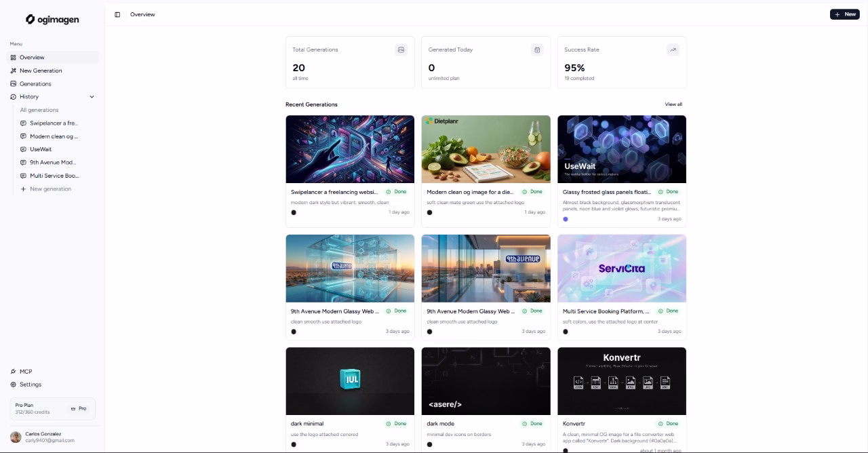The image size is (868, 453).
Task: Open Konvertr generation thumbnail
Action: (622, 381)
